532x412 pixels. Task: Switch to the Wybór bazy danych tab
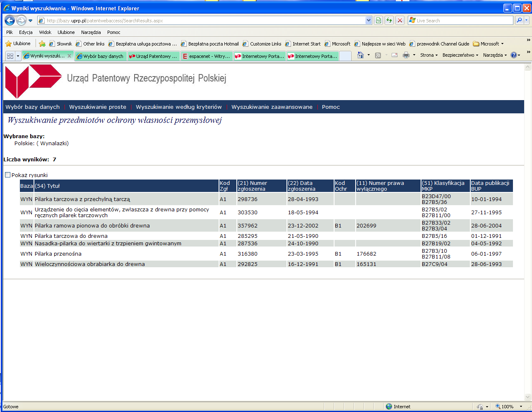pyautogui.click(x=101, y=56)
